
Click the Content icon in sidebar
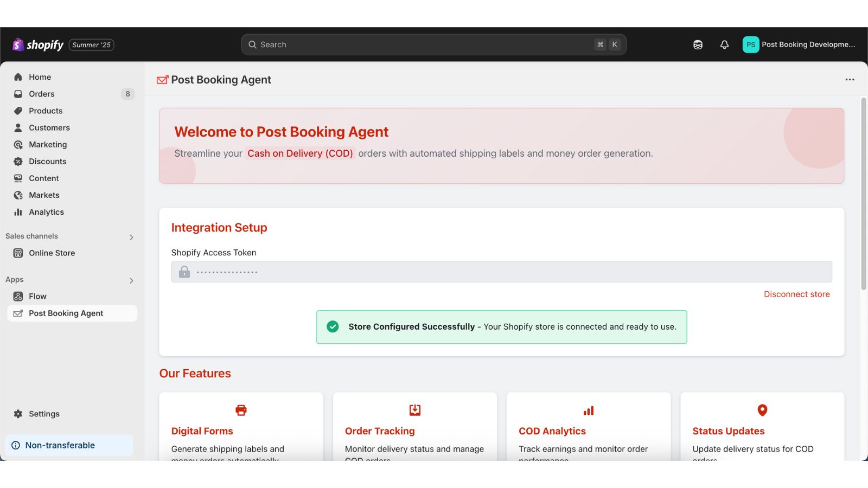(18, 178)
